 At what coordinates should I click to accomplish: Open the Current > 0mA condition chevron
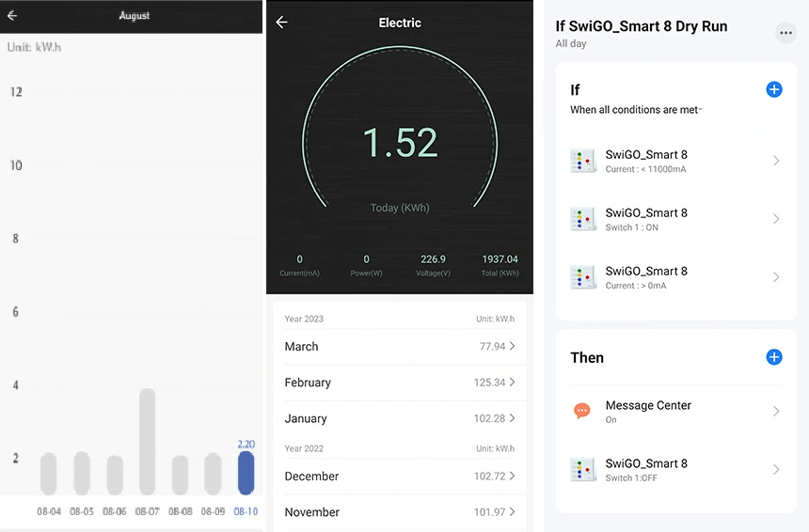776,277
